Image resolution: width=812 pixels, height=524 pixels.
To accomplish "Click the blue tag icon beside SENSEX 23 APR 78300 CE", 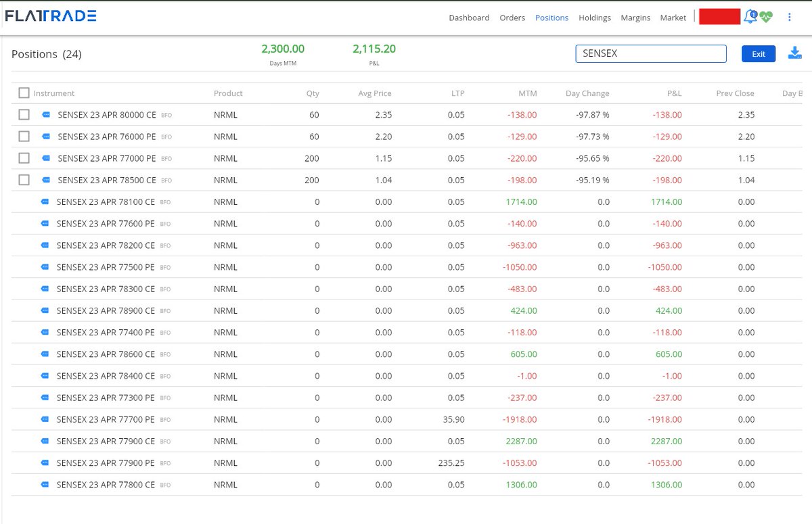I will click(x=45, y=289).
